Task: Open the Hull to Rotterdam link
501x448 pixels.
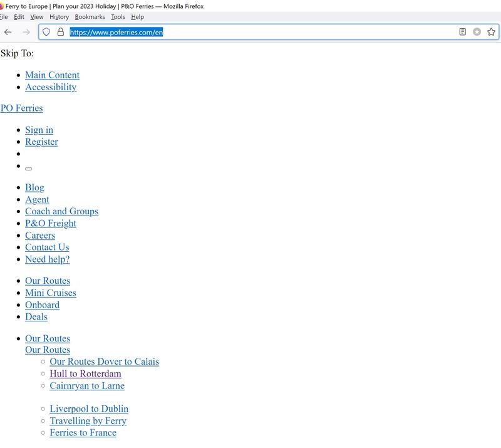Action: (x=85, y=373)
